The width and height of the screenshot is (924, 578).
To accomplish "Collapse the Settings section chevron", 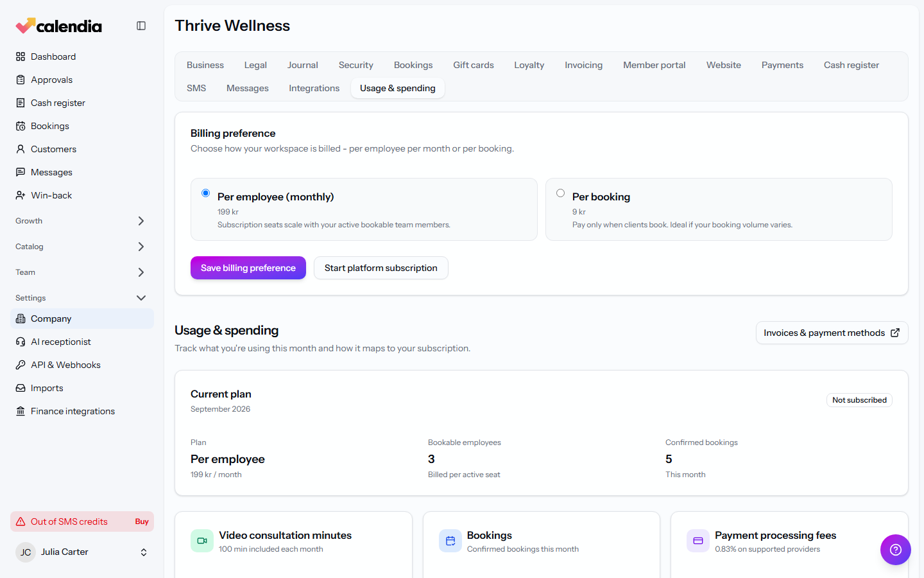I will click(141, 298).
